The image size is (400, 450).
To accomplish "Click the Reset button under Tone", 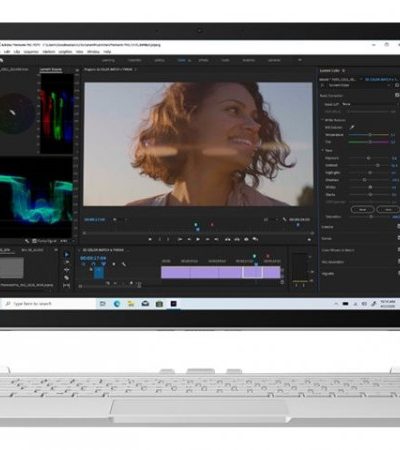I will click(362, 209).
